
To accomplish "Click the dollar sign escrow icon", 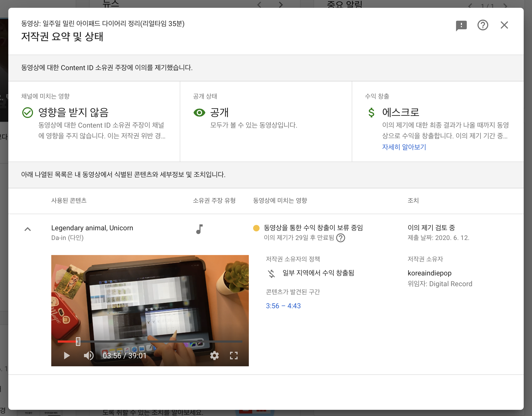I will 371,113.
